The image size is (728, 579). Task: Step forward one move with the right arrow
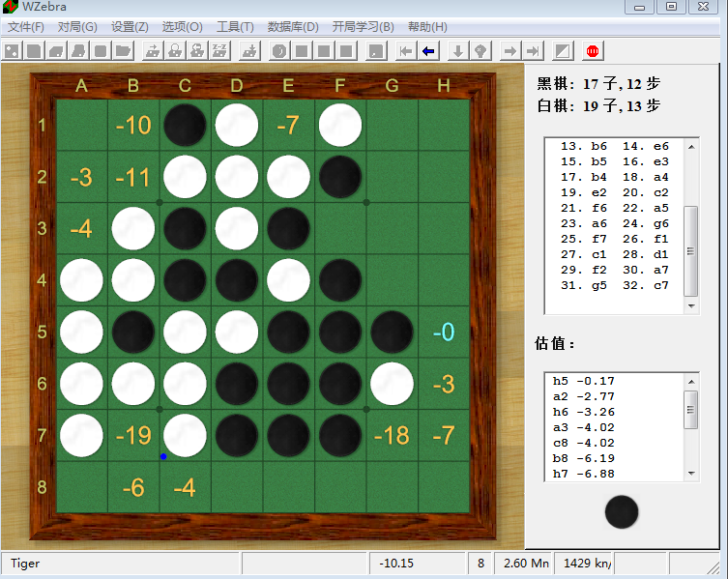(x=510, y=50)
